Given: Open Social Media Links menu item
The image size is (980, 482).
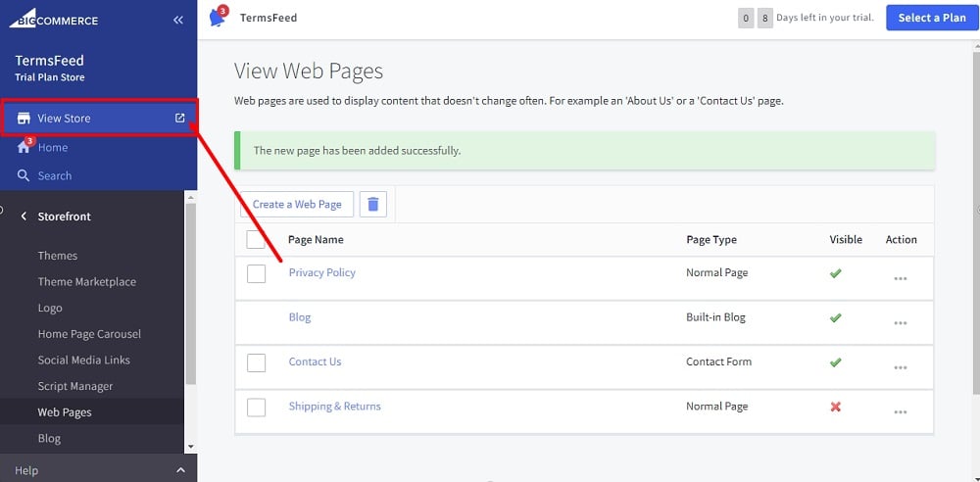Looking at the screenshot, I should pyautogui.click(x=83, y=361).
